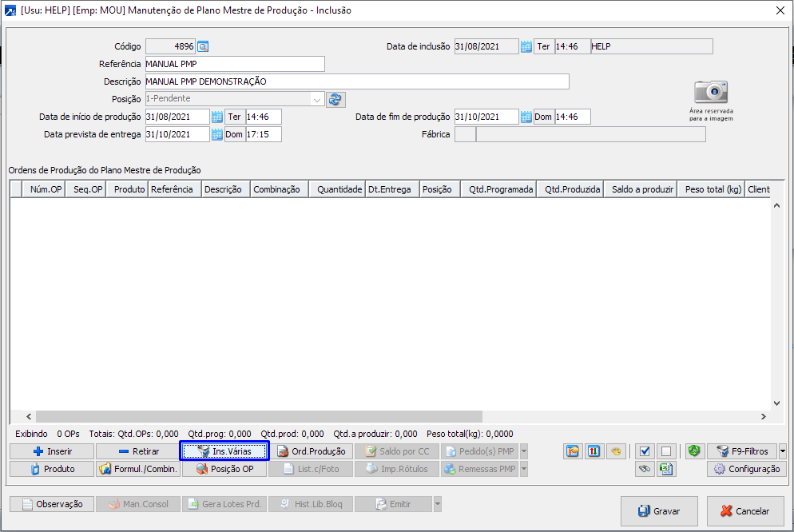
Task: Click the Dt.Entrega column header
Action: tap(392, 189)
